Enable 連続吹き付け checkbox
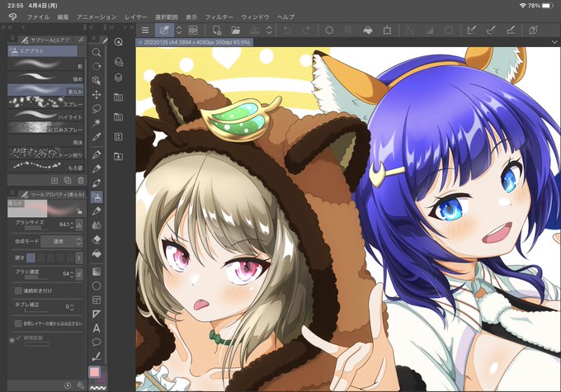Viewport: 561px width, 392px height. tap(18, 290)
